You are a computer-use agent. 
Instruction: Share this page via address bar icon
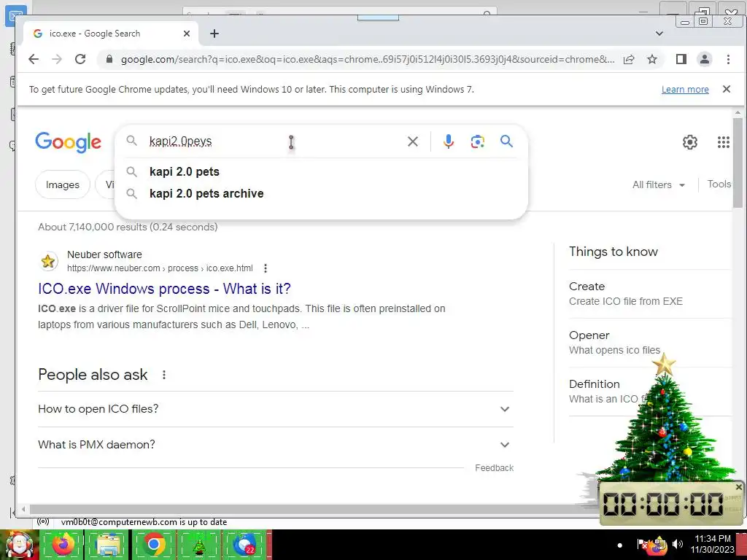(629, 59)
